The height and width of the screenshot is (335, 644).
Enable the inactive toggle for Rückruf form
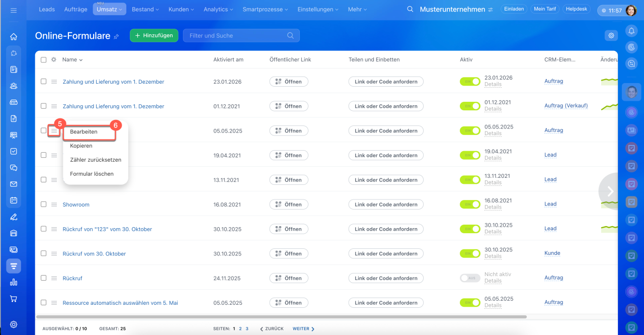pyautogui.click(x=470, y=278)
